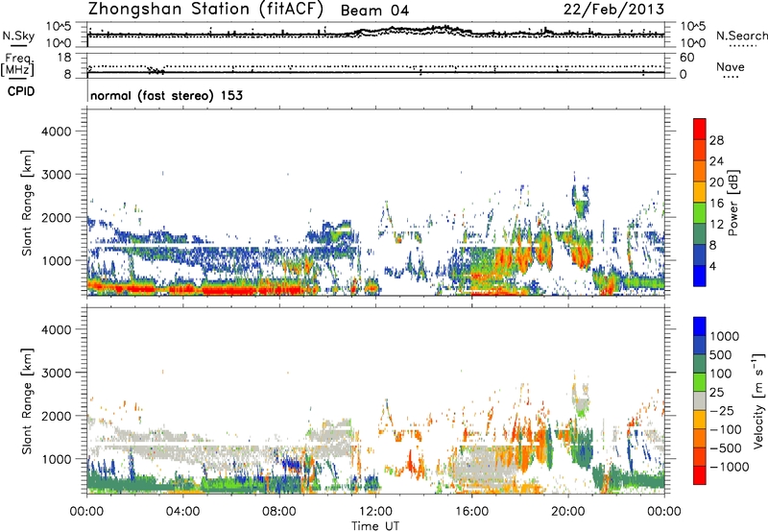This screenshot has height=532, width=768.
Task: Select the "Freq. [MHz]" axis label
Action: pyautogui.click(x=17, y=65)
